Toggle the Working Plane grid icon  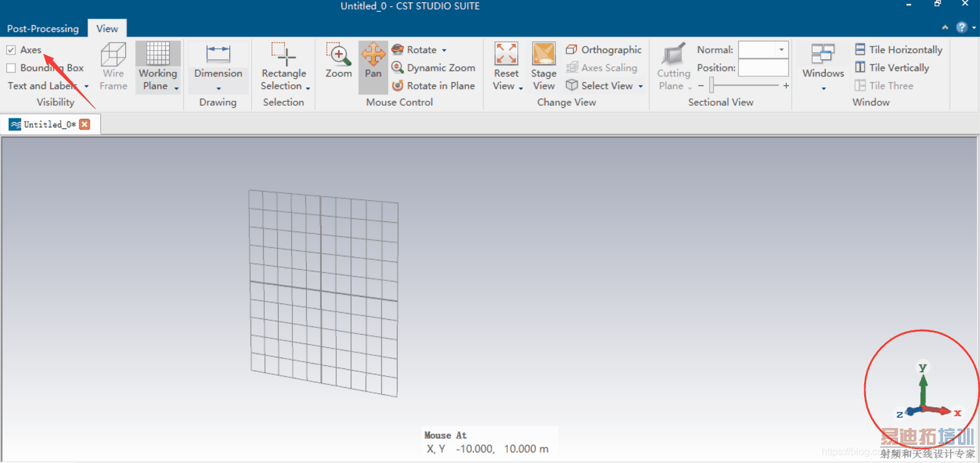pyautogui.click(x=158, y=54)
